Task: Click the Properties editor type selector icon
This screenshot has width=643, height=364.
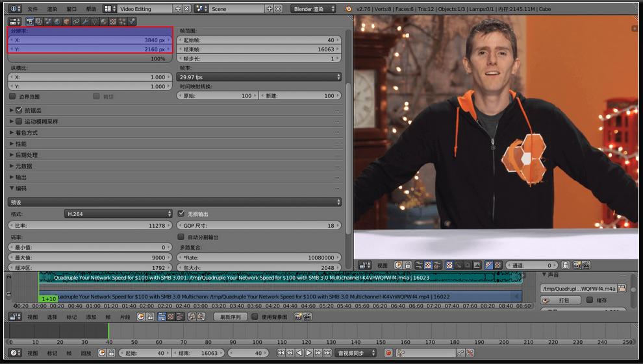Action: point(15,21)
